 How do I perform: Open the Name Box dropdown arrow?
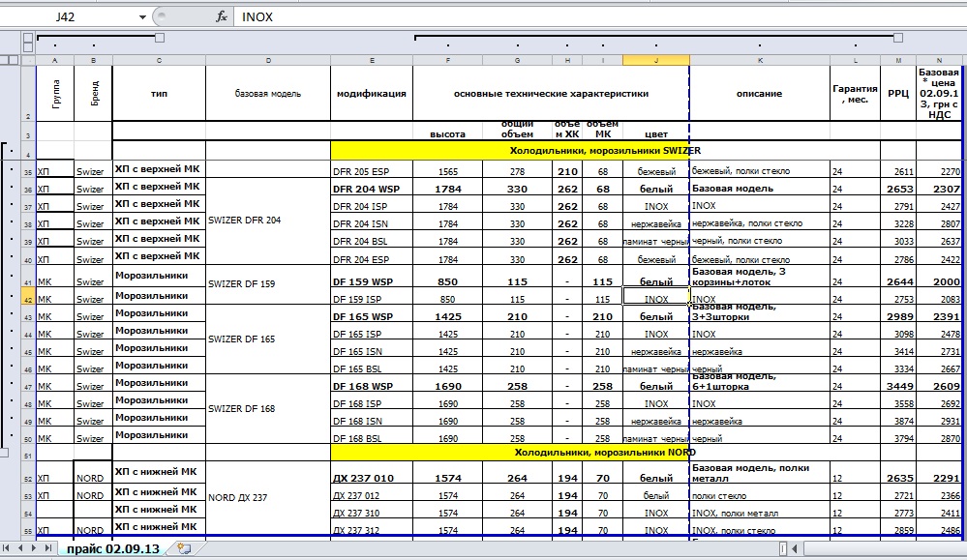click(x=142, y=16)
